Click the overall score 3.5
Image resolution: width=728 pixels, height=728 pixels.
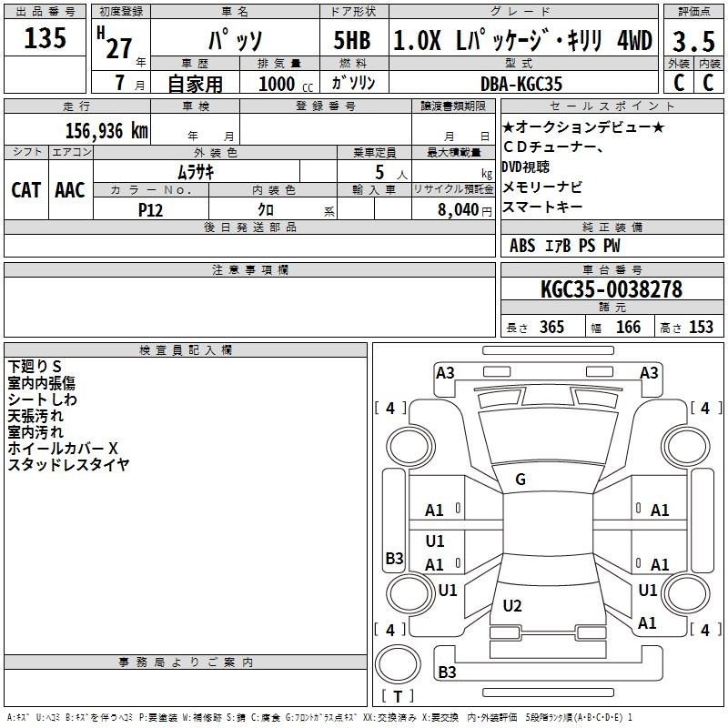pyautogui.click(x=693, y=41)
